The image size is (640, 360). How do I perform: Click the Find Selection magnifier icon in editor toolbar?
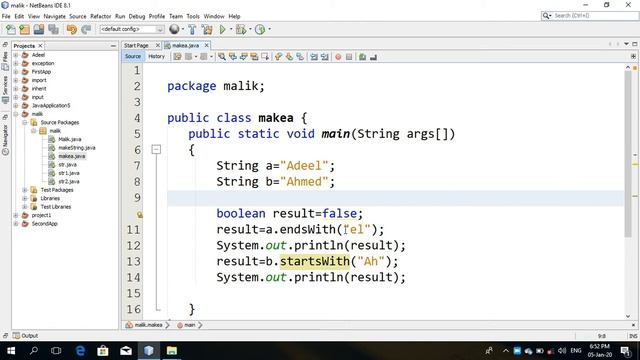click(x=222, y=57)
